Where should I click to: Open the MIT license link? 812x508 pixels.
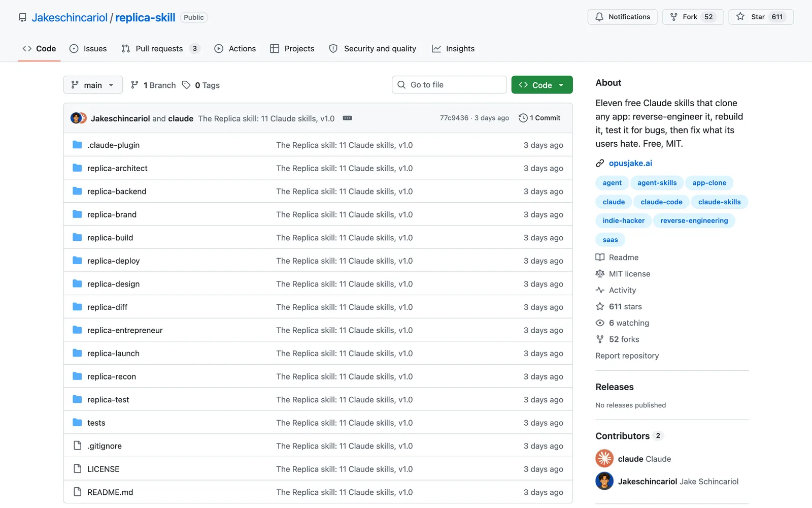coord(623,274)
